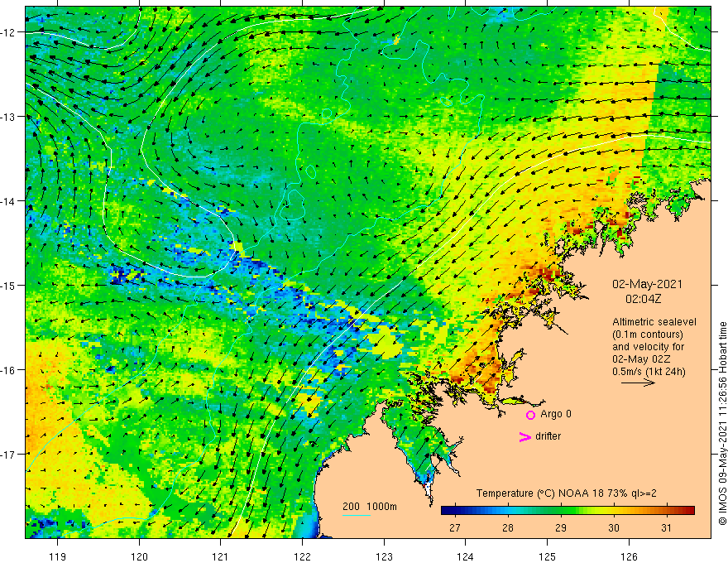Click the longitude axis label 124
The image size is (728, 563).
coord(465,556)
